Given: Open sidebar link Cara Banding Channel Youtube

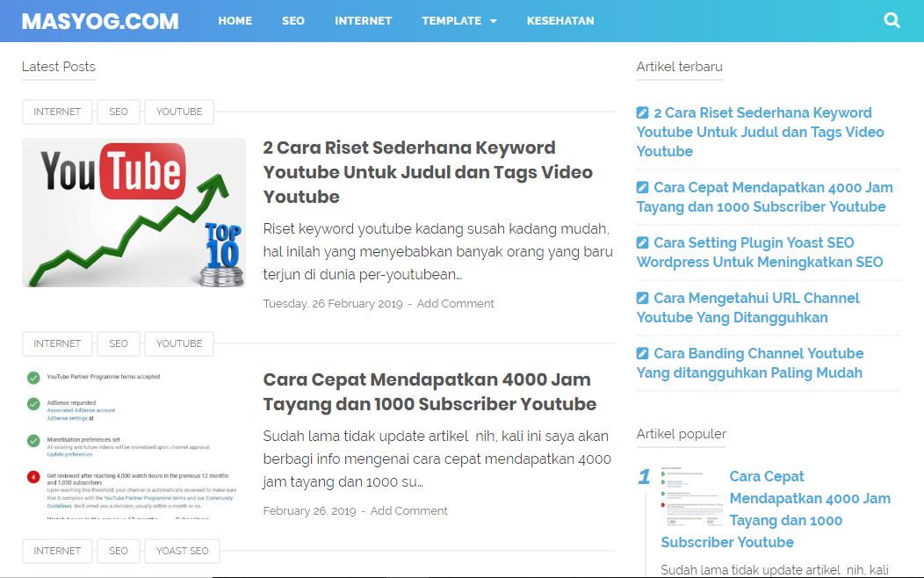Looking at the screenshot, I should pos(750,363).
